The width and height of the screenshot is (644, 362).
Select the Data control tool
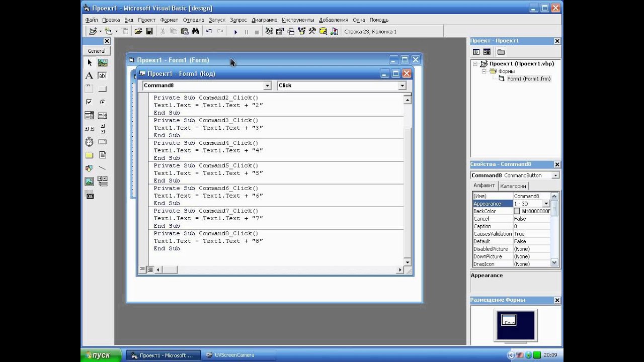point(103,182)
